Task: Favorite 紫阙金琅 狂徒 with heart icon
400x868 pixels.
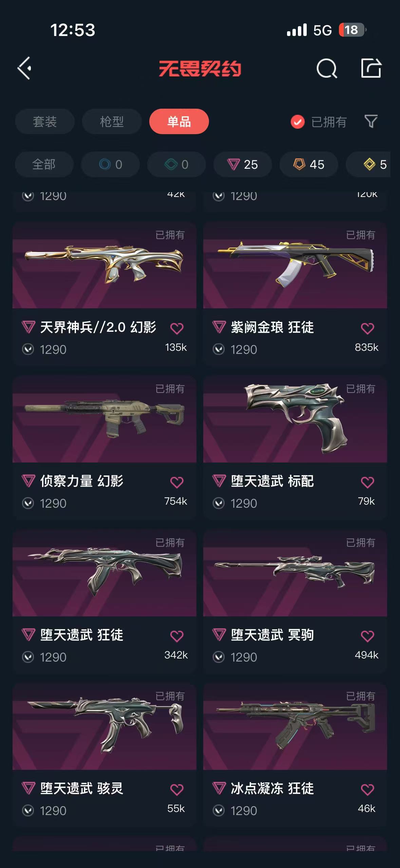Action: tap(367, 328)
